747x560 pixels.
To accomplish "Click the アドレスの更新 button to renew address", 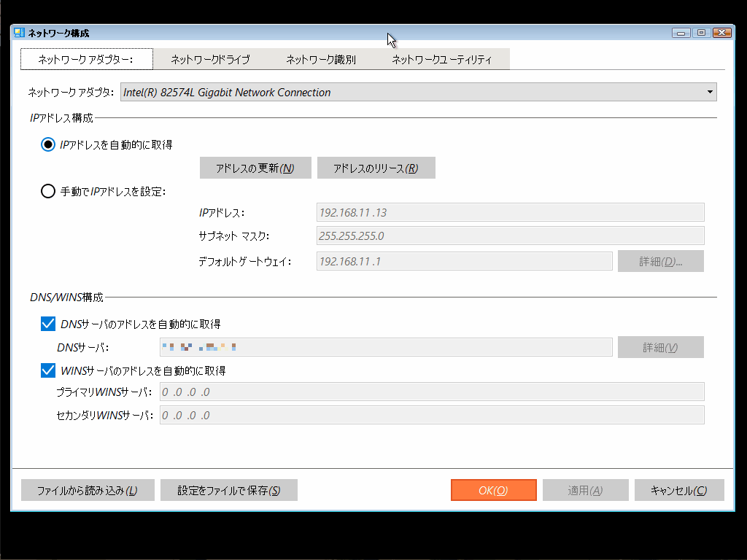I will click(x=255, y=168).
